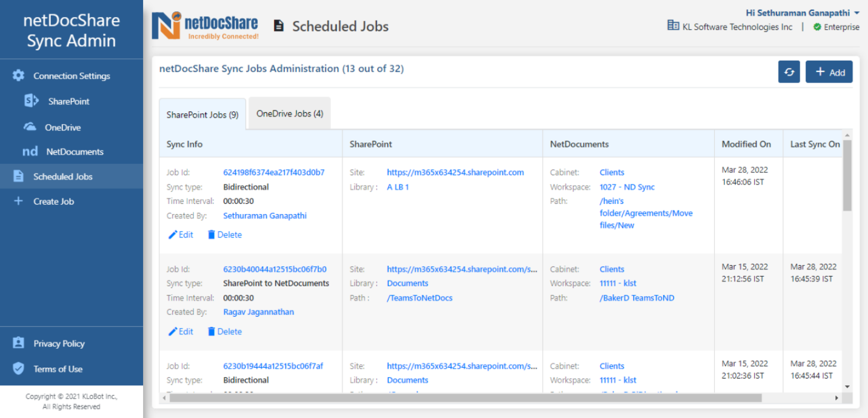Click the scroll down arrow of the table
This screenshot has height=418, width=868.
(847, 386)
